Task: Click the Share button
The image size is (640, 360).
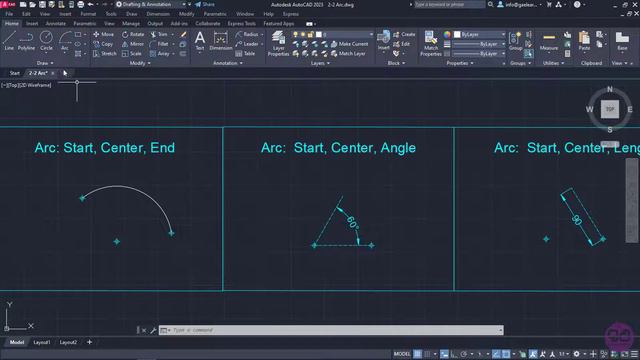Action: (204, 4)
